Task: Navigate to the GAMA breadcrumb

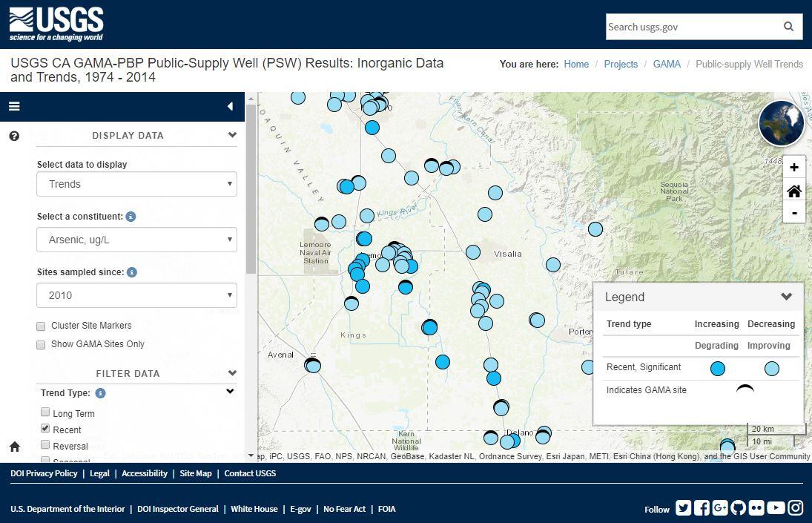Action: (x=667, y=64)
